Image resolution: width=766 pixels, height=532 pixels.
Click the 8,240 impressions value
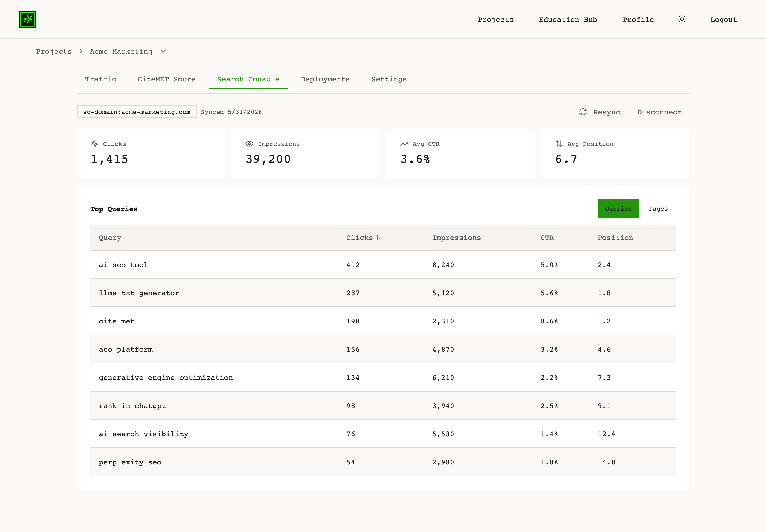coord(443,265)
